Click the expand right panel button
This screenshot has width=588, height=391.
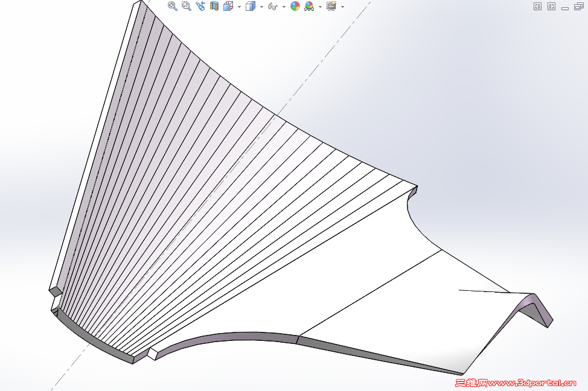(x=551, y=7)
